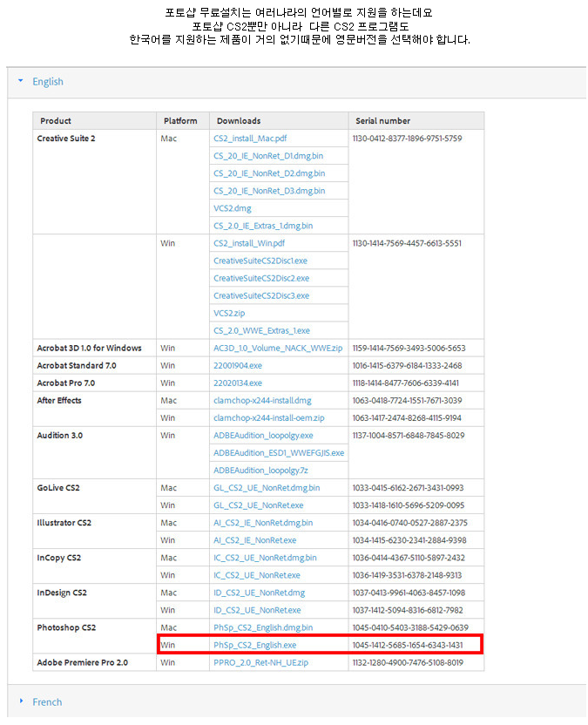Viewport: 588px width, 725px height.
Task: Open CS2_install_Mac.pdf link
Action: click(250, 139)
